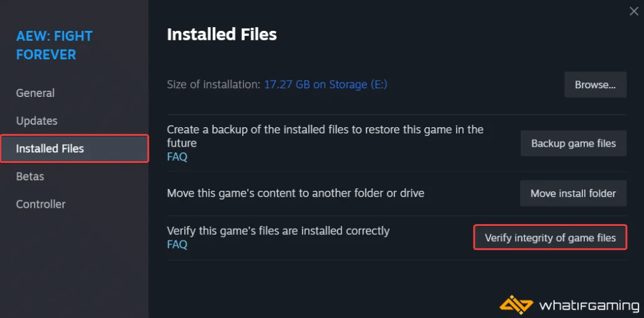Open the General settings tab
This screenshot has height=318, width=644.
click(35, 93)
